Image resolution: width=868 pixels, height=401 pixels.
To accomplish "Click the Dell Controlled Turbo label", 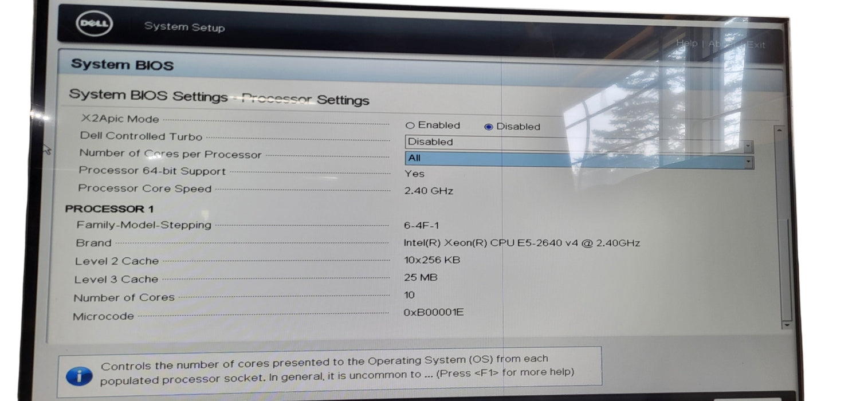I will click(141, 136).
